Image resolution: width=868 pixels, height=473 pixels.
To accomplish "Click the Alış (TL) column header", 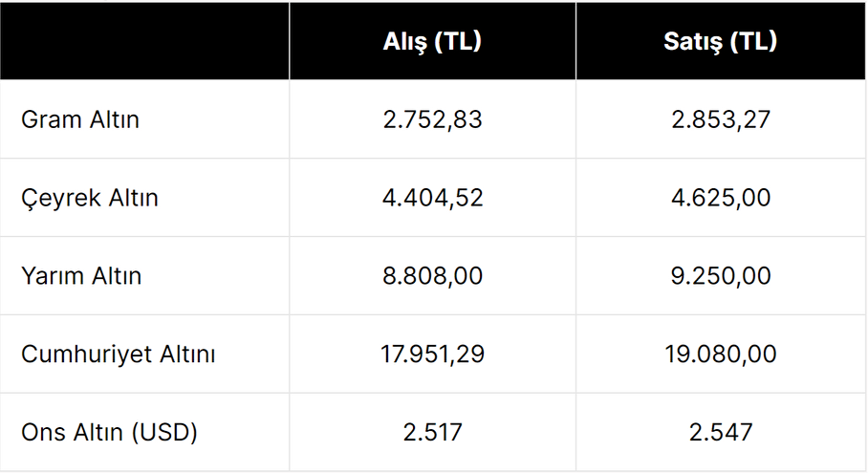I will coord(432,41).
